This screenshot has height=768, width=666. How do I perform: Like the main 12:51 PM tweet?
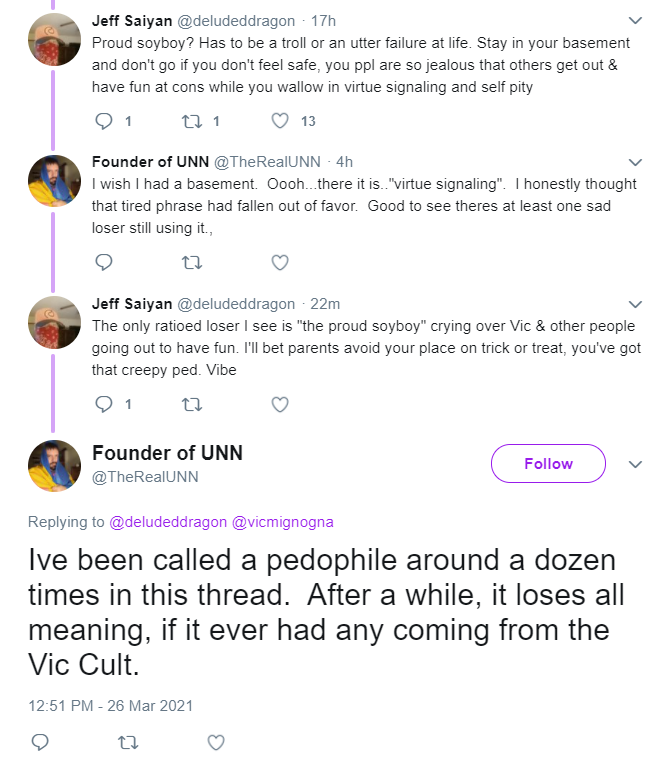[216, 743]
